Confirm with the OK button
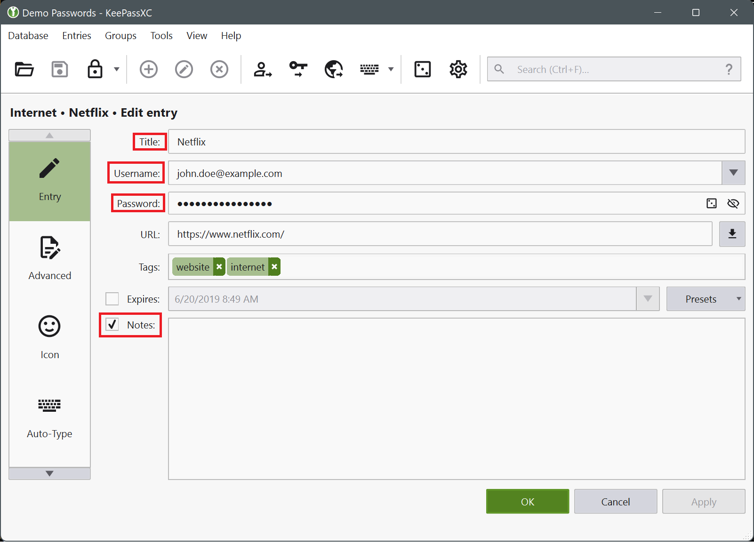Image resolution: width=754 pixels, height=560 pixels. [528, 502]
